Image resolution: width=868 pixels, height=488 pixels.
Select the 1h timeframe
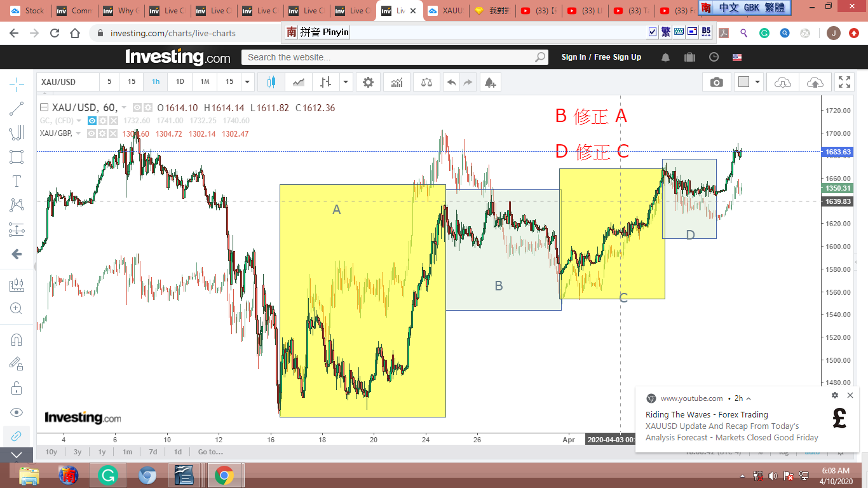(x=156, y=82)
